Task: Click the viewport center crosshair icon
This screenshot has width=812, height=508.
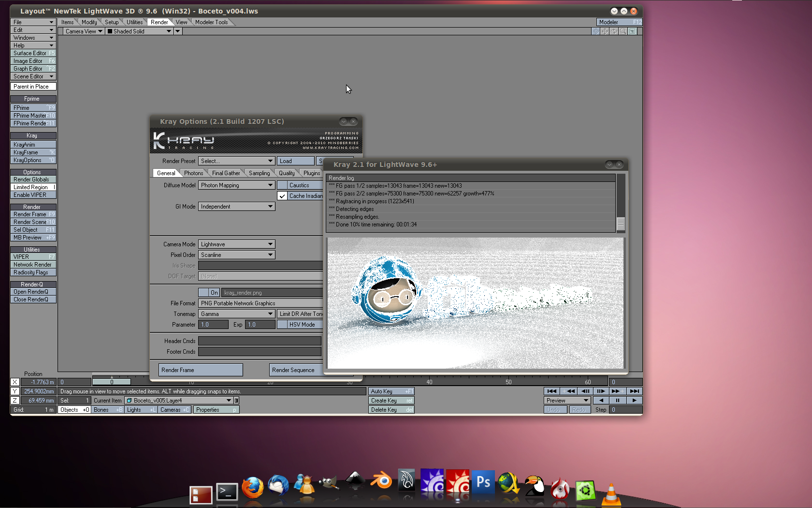Action: point(596,31)
